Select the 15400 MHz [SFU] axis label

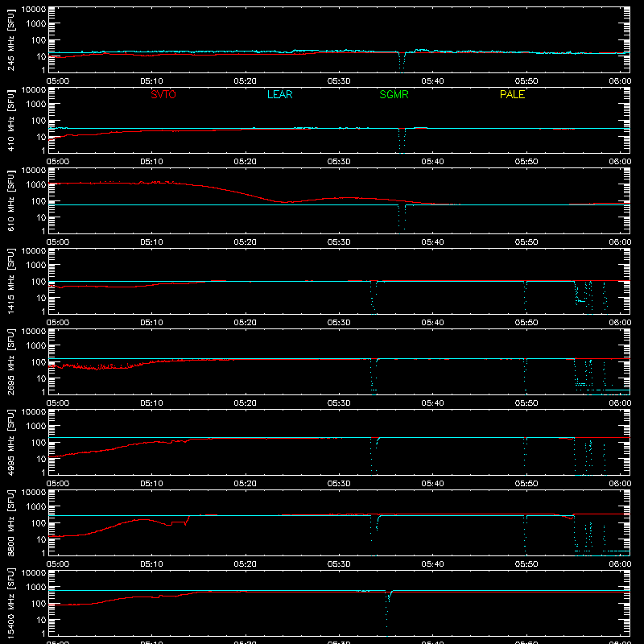coord(10,603)
